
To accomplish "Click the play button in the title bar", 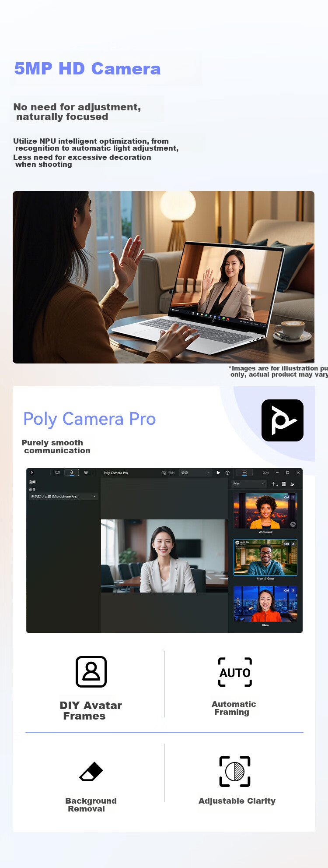I will (x=218, y=473).
